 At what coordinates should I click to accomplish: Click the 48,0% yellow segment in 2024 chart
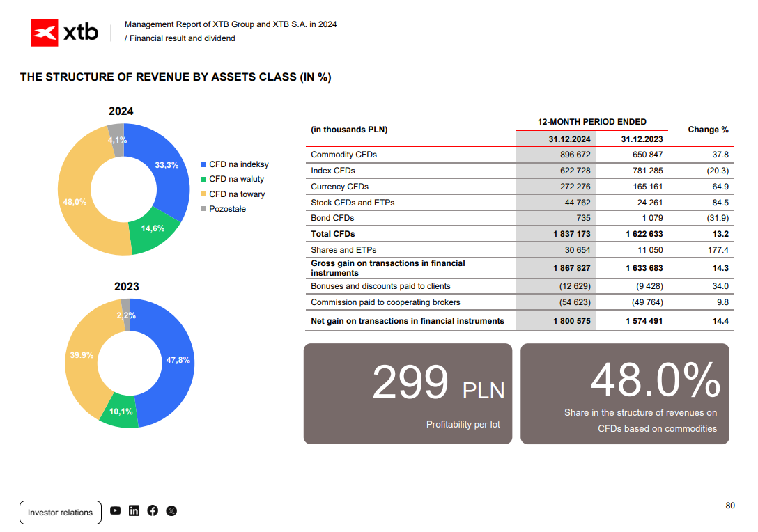coord(75,202)
